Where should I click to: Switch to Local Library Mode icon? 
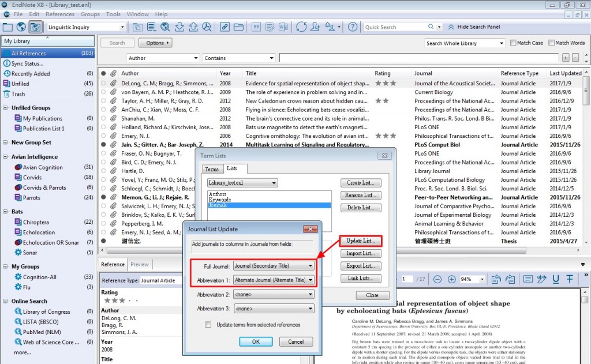coord(8,27)
